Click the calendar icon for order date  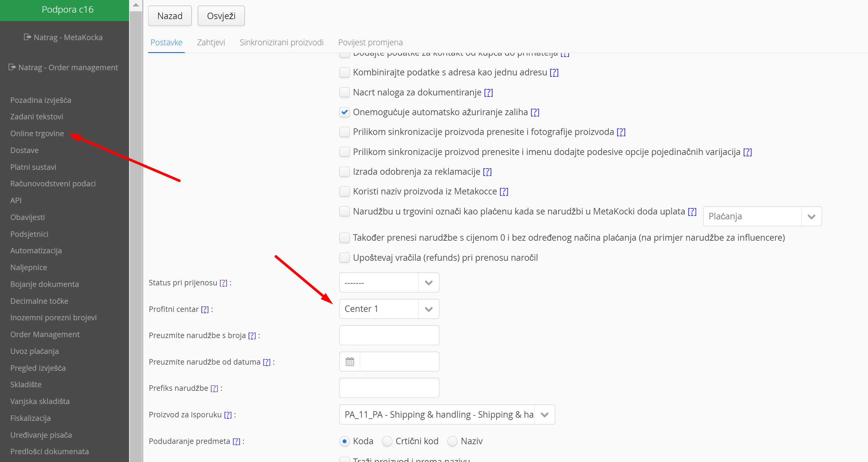tap(350, 362)
